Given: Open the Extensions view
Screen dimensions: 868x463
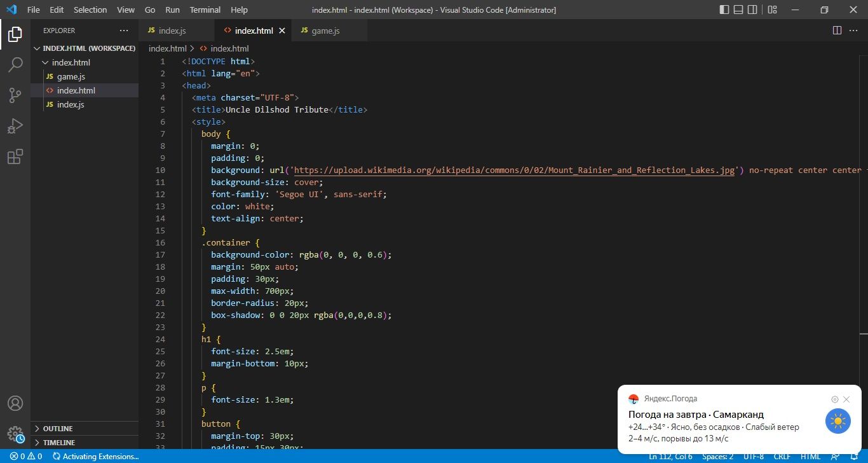Looking at the screenshot, I should click(x=15, y=156).
